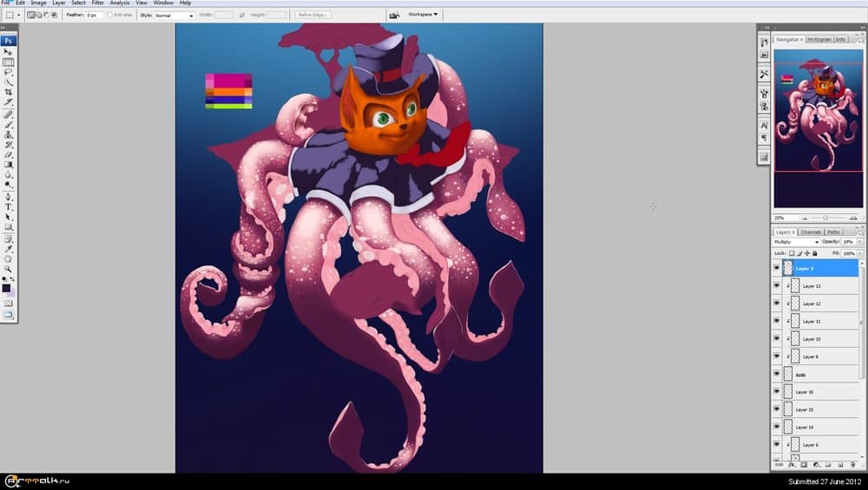Select the Crop tool
868x490 pixels.
[9, 92]
